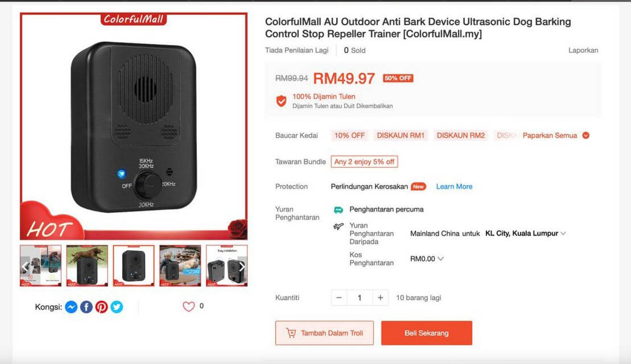Share product via Messenger icon
631x364 pixels.
[71, 307]
